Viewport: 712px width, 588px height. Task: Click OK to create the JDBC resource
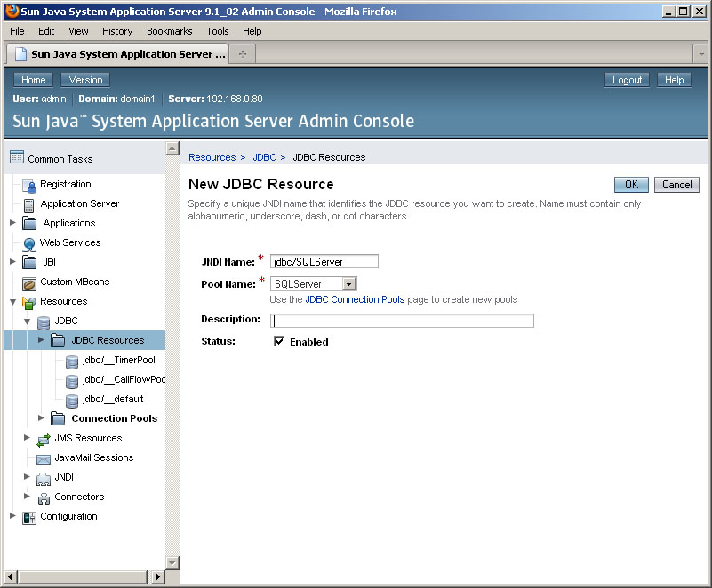tap(631, 185)
